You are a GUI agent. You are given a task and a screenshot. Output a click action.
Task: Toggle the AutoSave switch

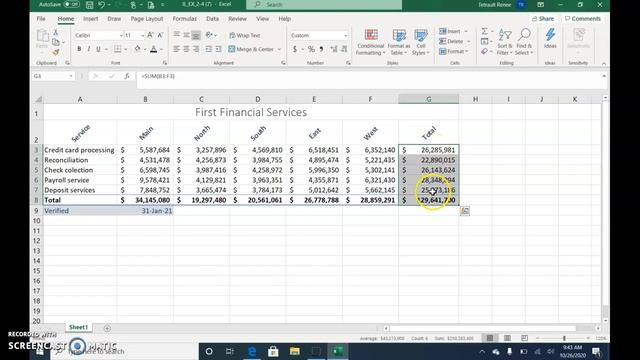pos(71,4)
